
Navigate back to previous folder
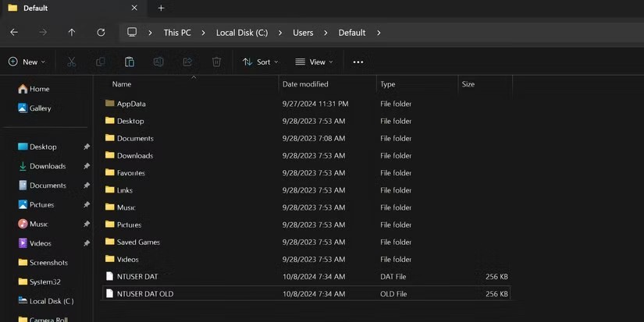point(14,33)
